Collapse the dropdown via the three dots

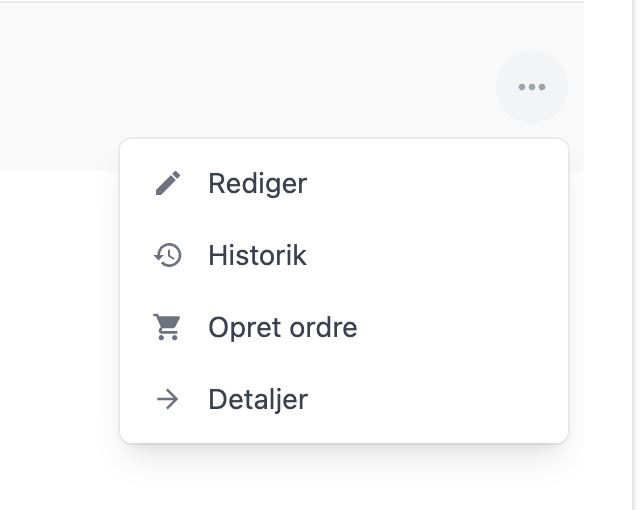coord(532,87)
